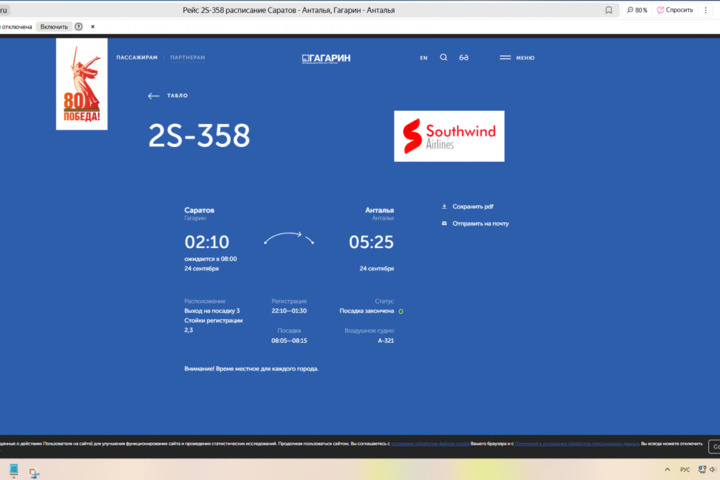Click the browser zoom 80% indicator

(639, 9)
